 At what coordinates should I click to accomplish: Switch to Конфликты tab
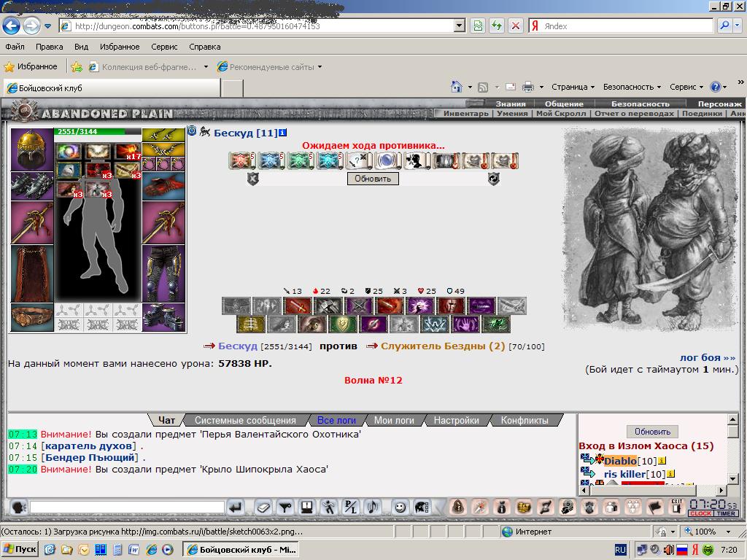525,420
